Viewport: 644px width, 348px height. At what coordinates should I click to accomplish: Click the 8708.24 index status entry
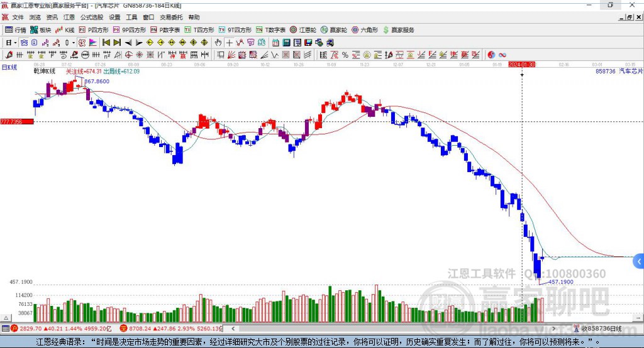(x=171, y=329)
